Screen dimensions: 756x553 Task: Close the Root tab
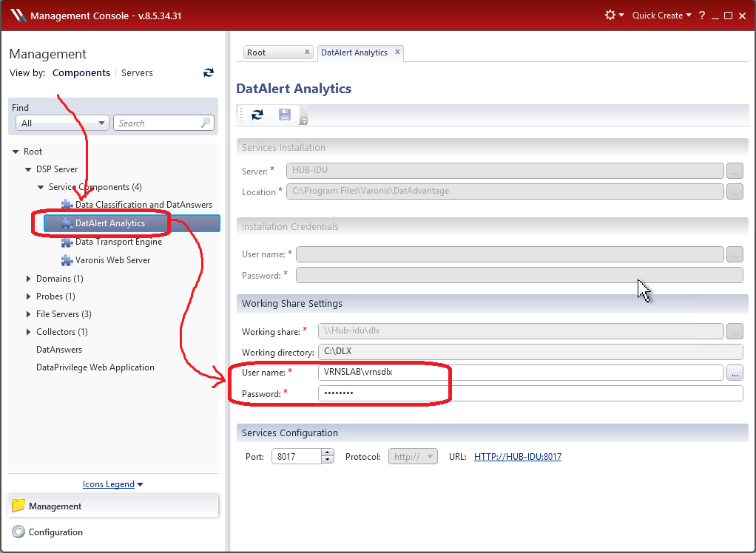[307, 52]
